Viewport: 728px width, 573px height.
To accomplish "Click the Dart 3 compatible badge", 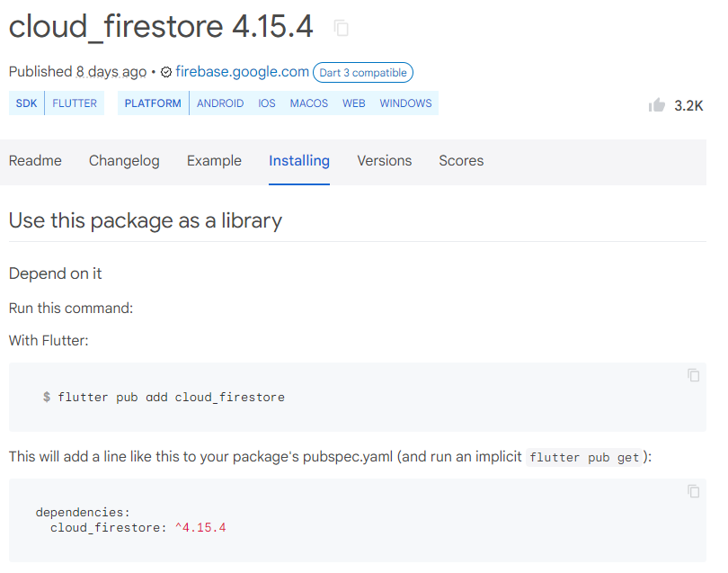I will 362,73.
